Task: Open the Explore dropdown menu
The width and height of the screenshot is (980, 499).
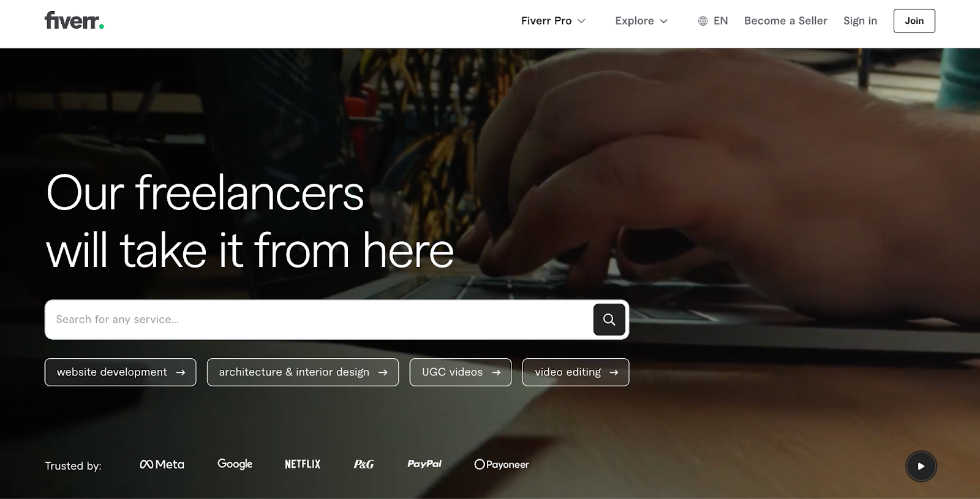Action: coord(641,21)
